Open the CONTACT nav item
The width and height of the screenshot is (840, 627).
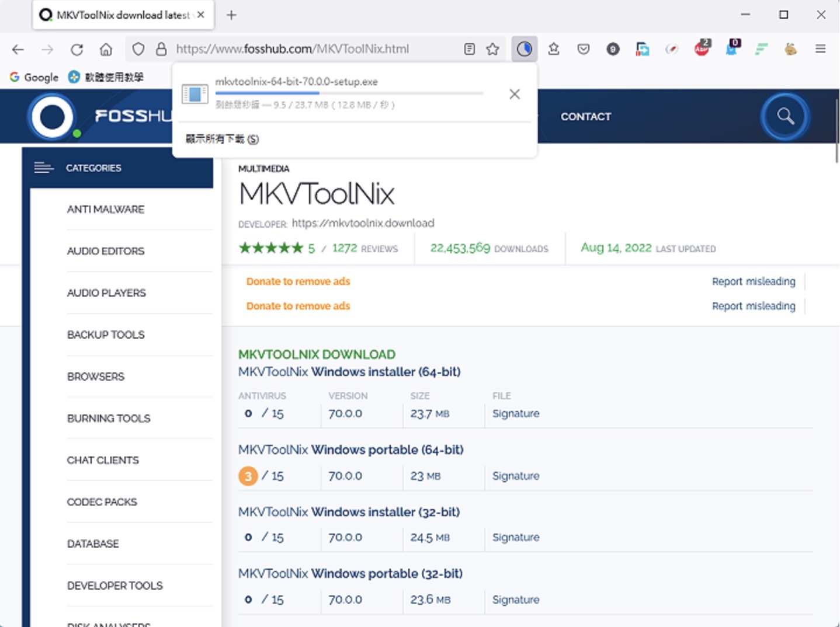(585, 117)
